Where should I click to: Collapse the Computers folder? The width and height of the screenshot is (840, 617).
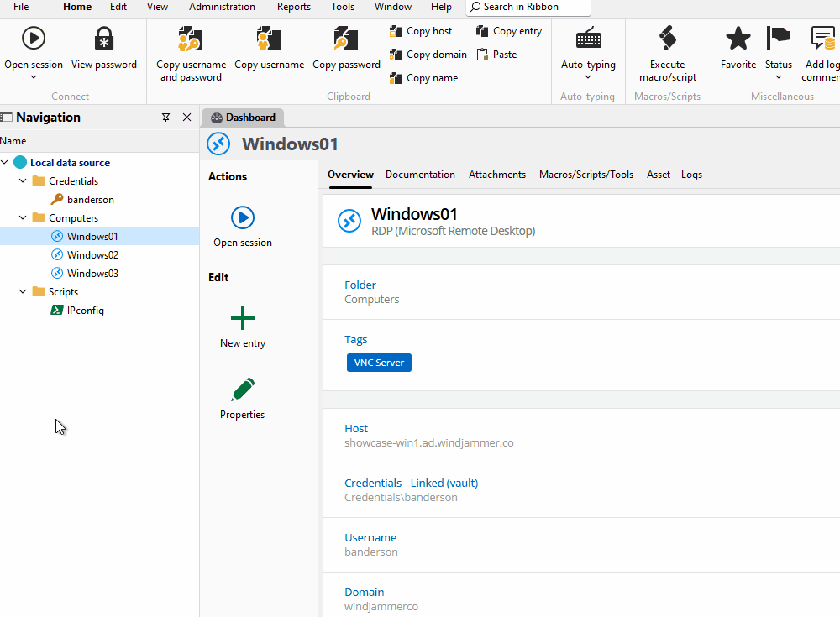tap(24, 218)
